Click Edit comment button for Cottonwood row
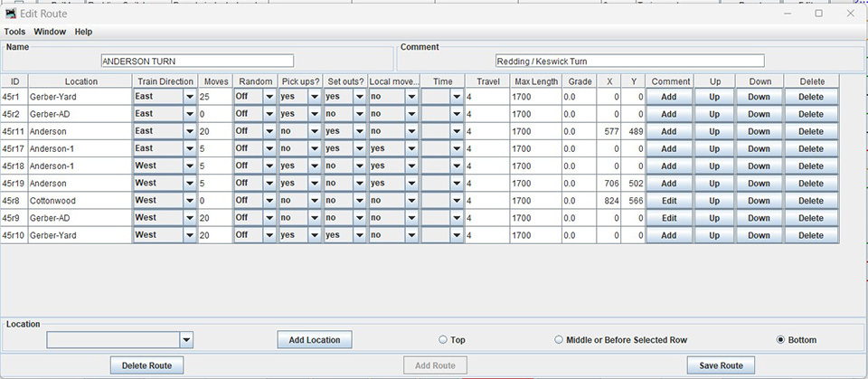Screen dimensions: 868x379 [669, 201]
